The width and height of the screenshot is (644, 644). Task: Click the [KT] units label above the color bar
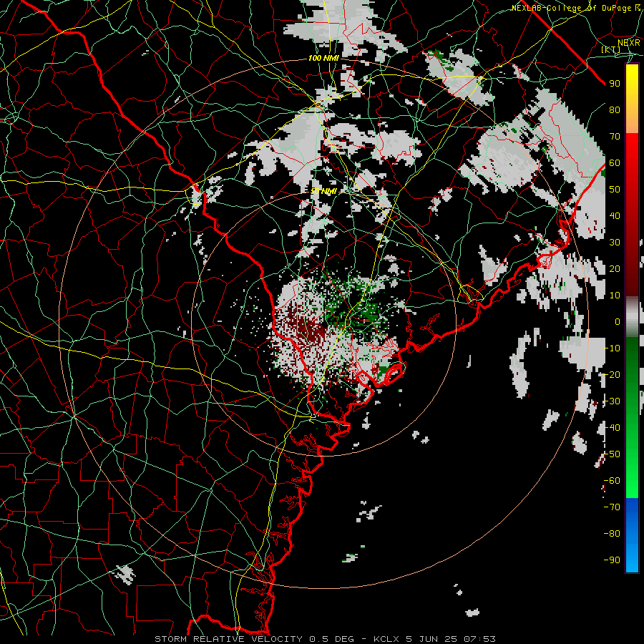coord(610,49)
